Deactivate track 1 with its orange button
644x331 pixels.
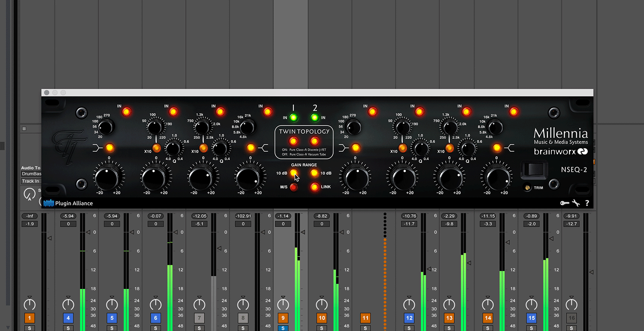[30, 318]
